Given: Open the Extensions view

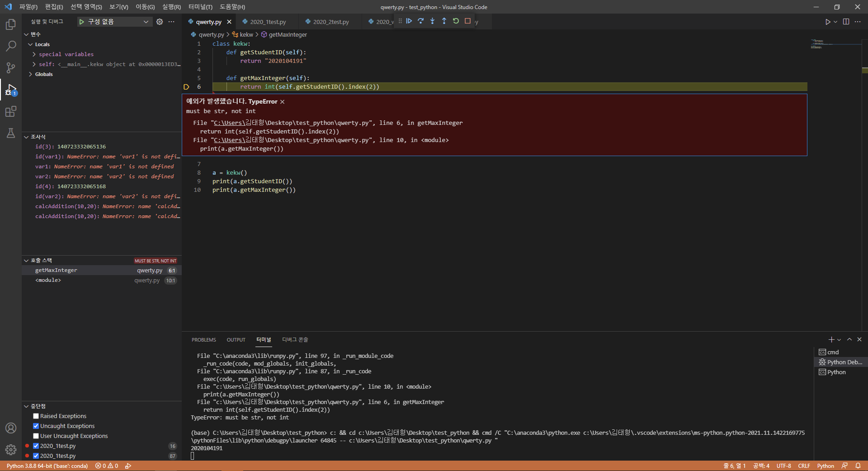Looking at the screenshot, I should [x=11, y=111].
